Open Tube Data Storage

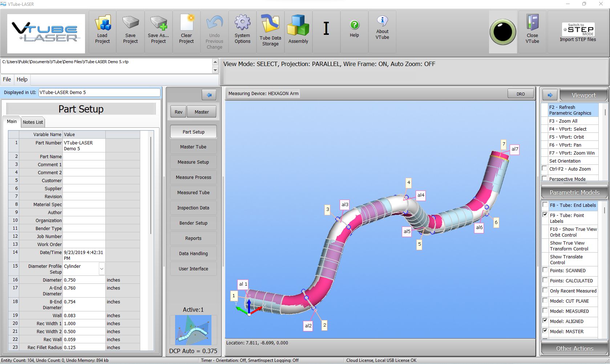[x=270, y=24]
